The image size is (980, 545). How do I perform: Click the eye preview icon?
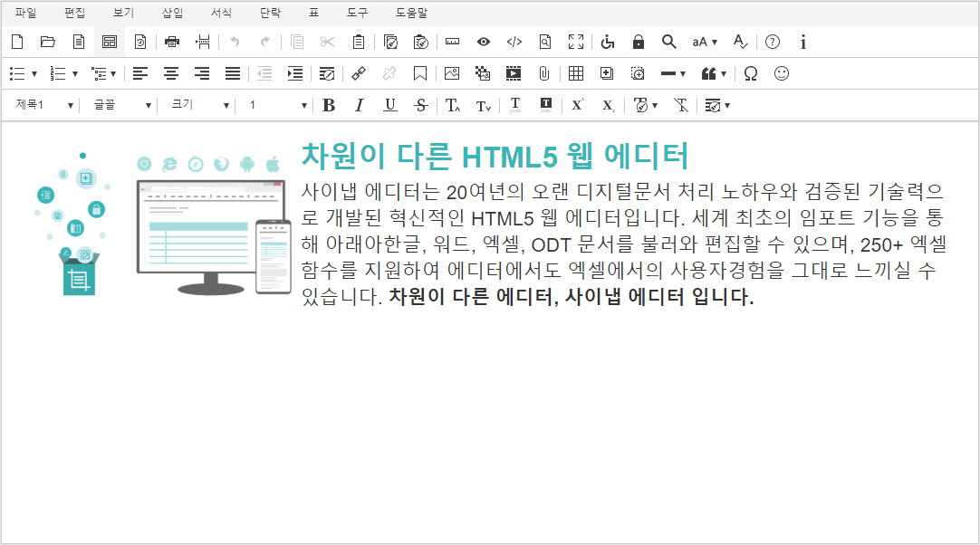[483, 42]
